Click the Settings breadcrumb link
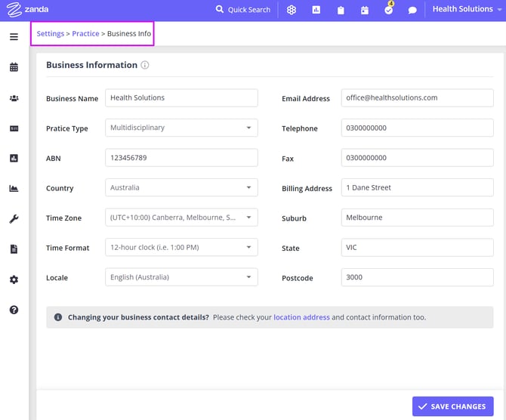The height and width of the screenshot is (420, 506). (x=50, y=34)
